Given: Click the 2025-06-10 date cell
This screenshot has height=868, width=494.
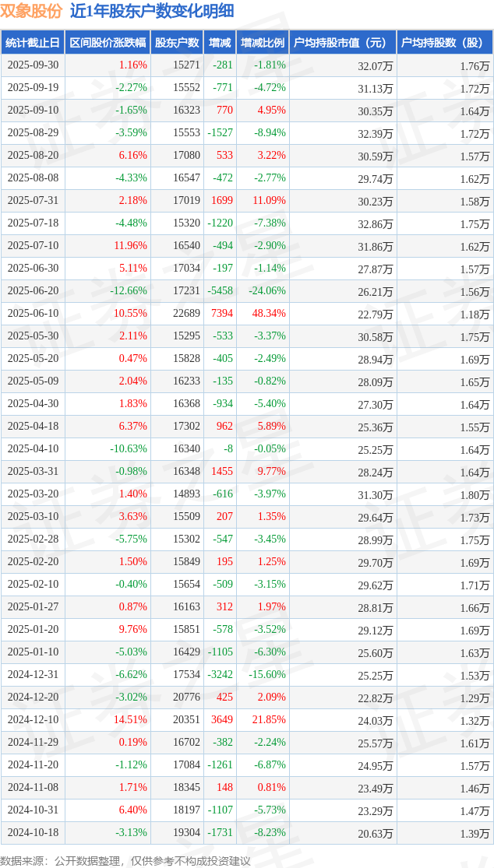Looking at the screenshot, I should pyautogui.click(x=33, y=314).
